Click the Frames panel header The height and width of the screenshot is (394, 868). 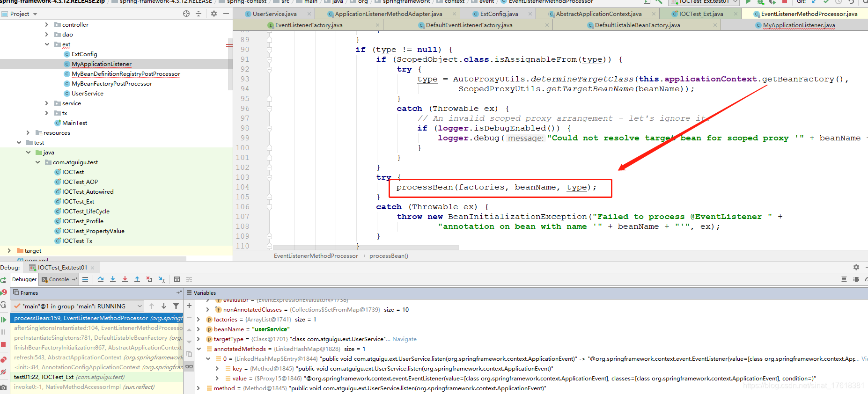(97, 292)
